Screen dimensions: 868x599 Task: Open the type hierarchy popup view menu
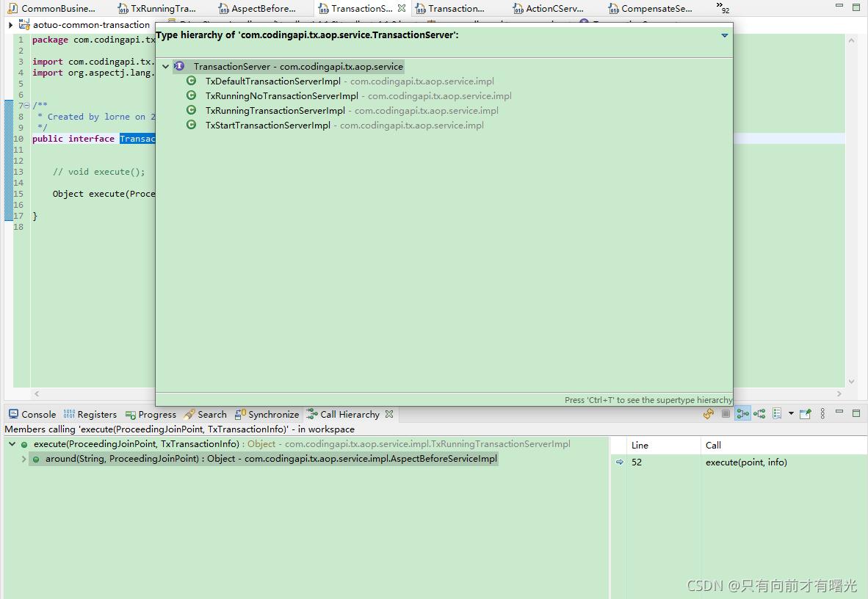click(x=724, y=35)
